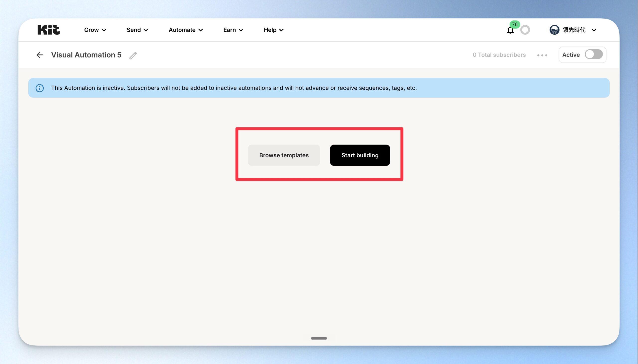
Task: Click the bottom drag handle bar
Action: point(319,338)
